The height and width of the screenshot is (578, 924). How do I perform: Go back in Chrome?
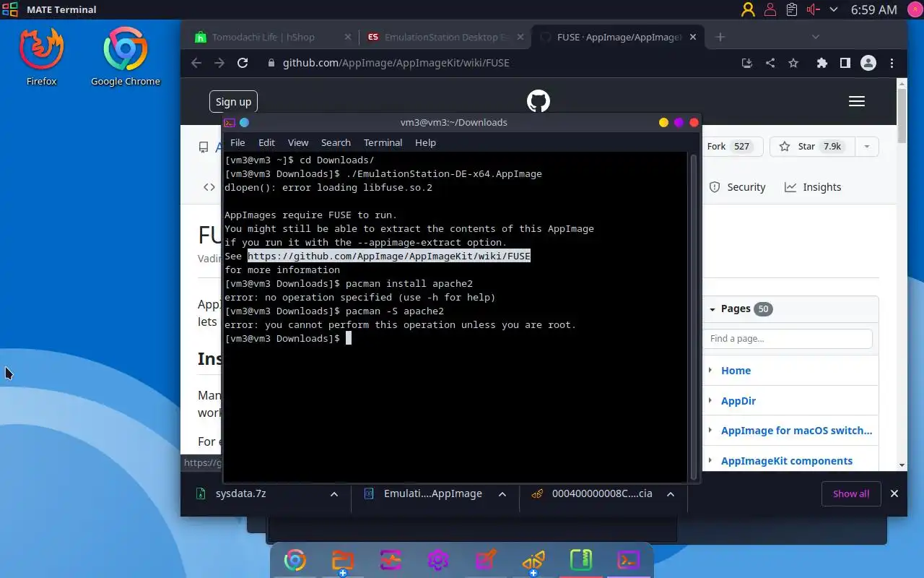pyautogui.click(x=196, y=63)
